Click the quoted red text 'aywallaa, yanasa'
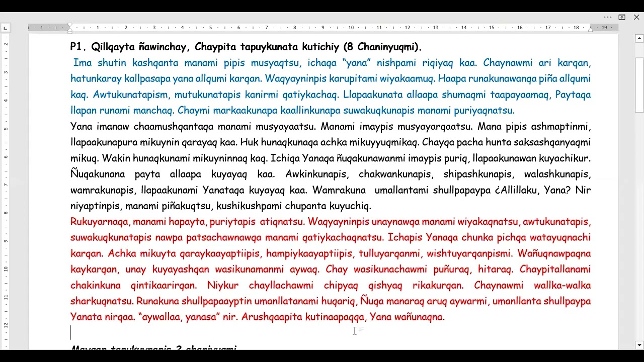Screen dimensions: 644x362 pyautogui.click(x=179, y=317)
